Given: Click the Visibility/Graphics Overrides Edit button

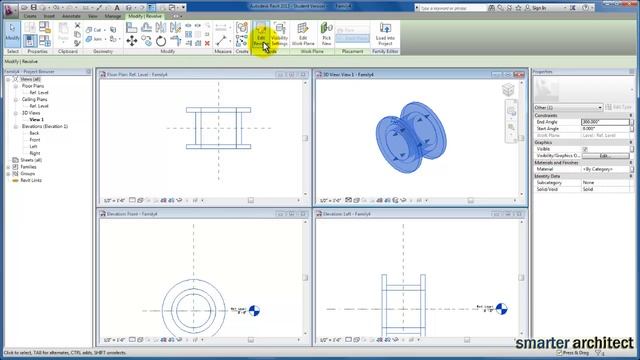Looking at the screenshot, I should pos(605,156).
